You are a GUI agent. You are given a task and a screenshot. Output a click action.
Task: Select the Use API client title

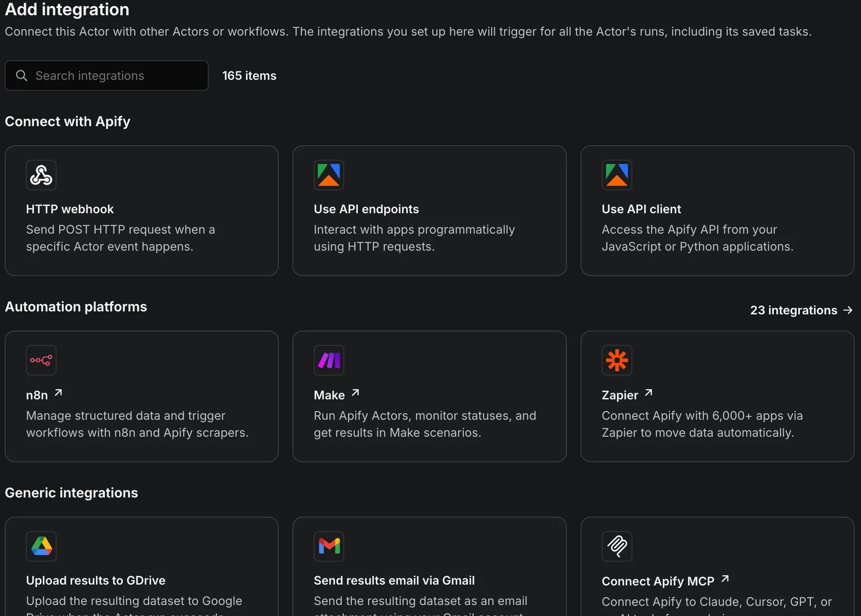click(641, 209)
